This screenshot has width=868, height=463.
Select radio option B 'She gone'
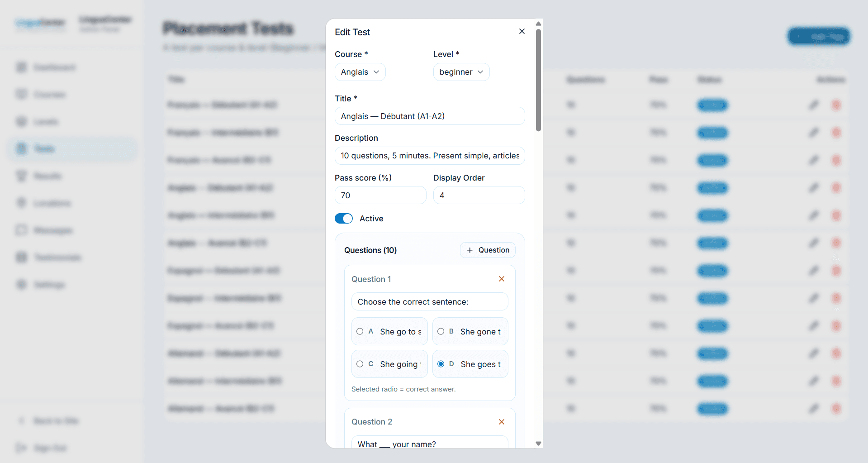[x=441, y=331]
